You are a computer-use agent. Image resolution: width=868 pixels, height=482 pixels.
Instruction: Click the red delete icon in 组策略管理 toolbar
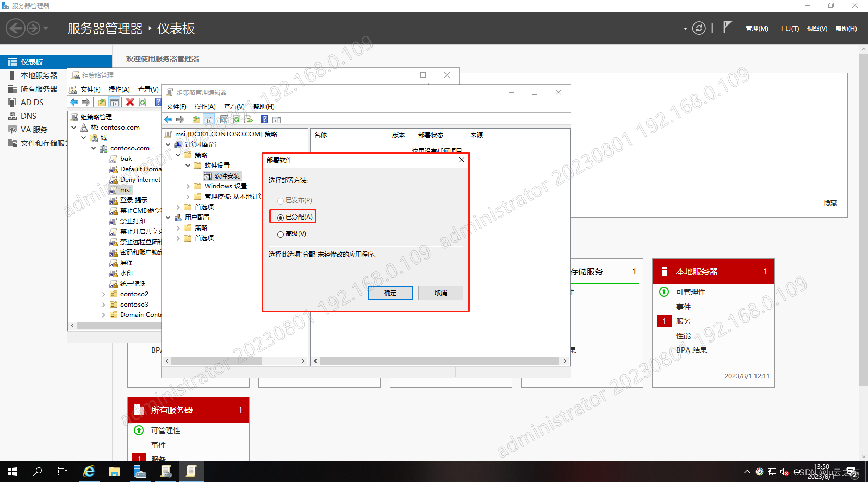129,102
